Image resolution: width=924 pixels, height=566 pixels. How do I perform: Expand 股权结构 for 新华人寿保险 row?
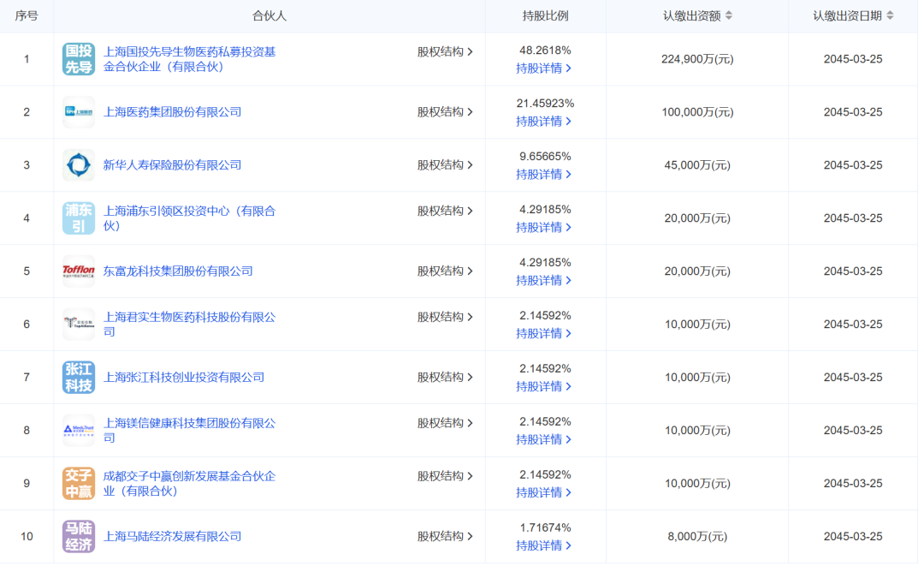pyautogui.click(x=445, y=165)
